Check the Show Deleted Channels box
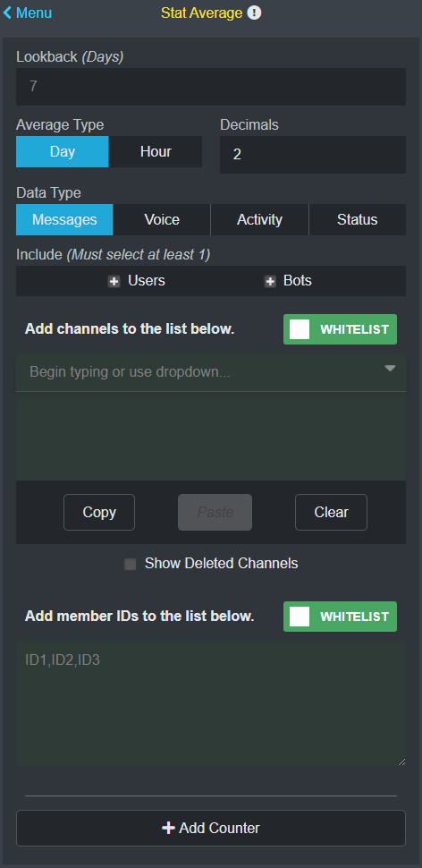This screenshot has height=868, width=422. (130, 564)
